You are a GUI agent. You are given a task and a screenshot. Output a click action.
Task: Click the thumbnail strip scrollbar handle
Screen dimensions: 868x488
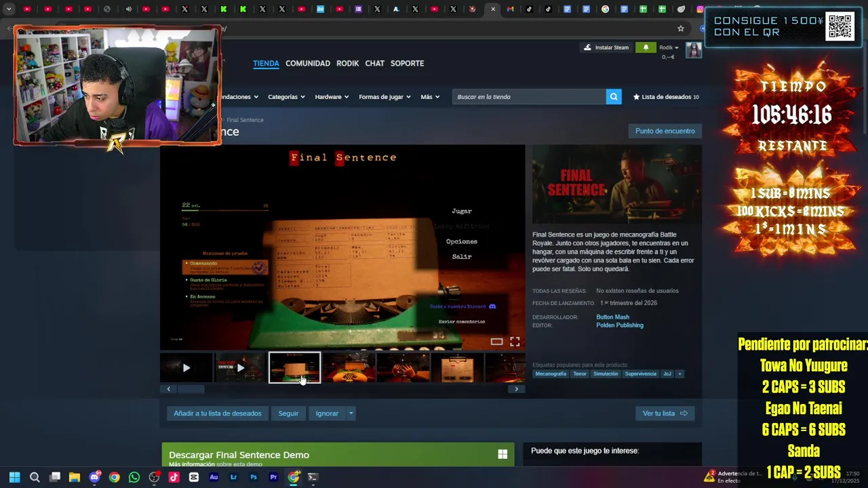(191, 389)
